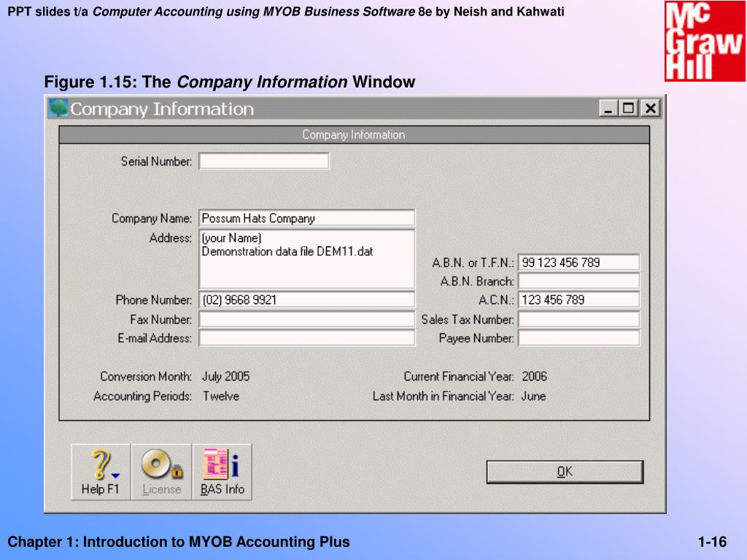Image resolution: width=747 pixels, height=560 pixels.
Task: Click the 'Conversion Month:' label
Action: (x=146, y=377)
